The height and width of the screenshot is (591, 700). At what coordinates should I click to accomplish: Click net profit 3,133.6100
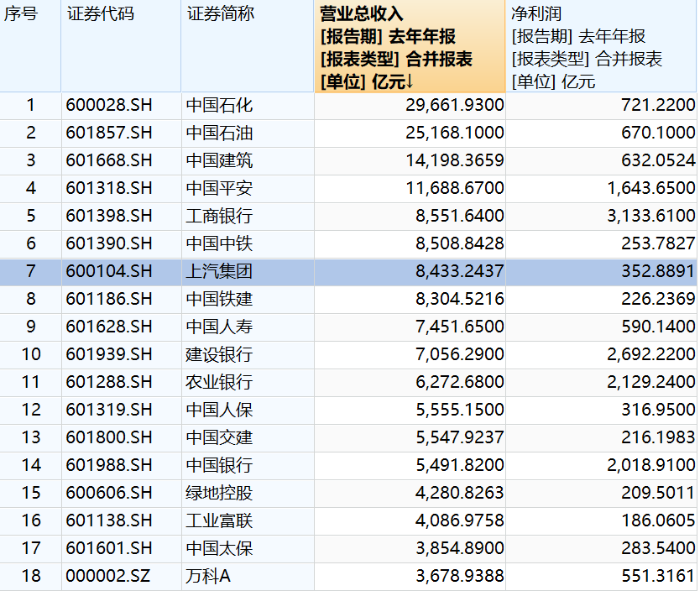pos(650,216)
